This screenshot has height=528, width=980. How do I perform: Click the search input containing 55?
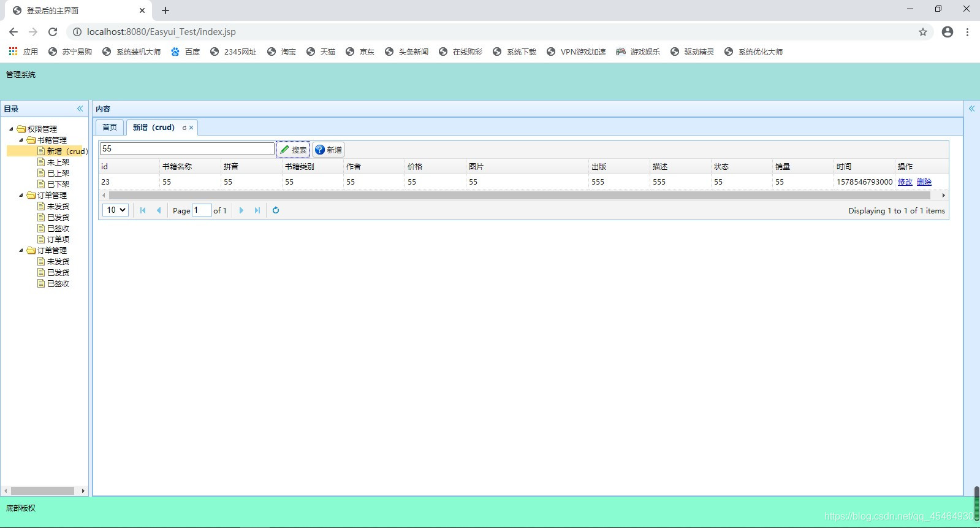click(187, 148)
